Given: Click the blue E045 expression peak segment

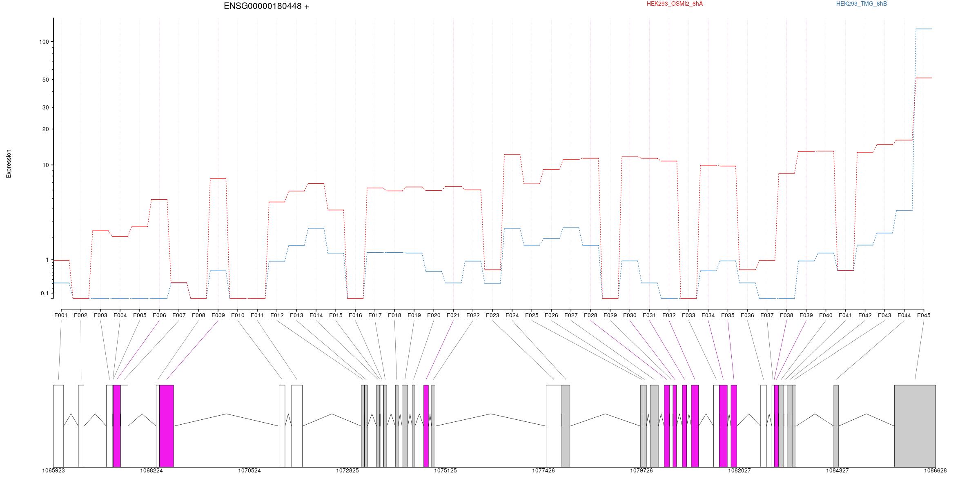Looking at the screenshot, I should coord(924,29).
